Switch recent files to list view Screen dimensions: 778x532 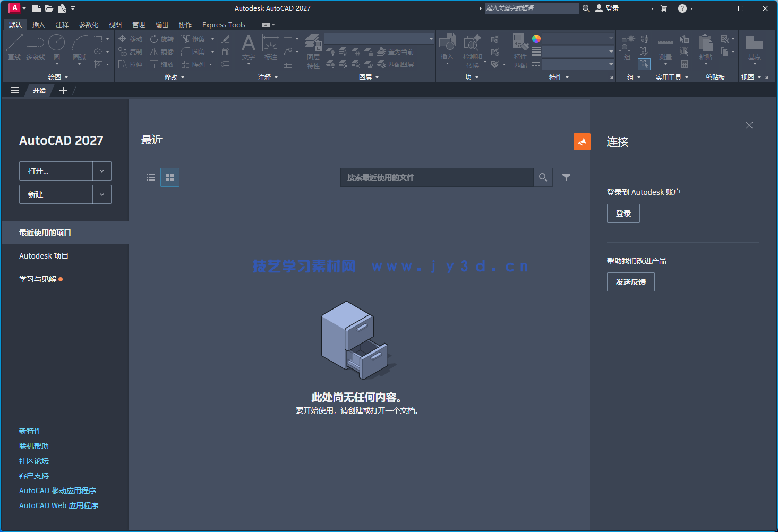click(151, 177)
